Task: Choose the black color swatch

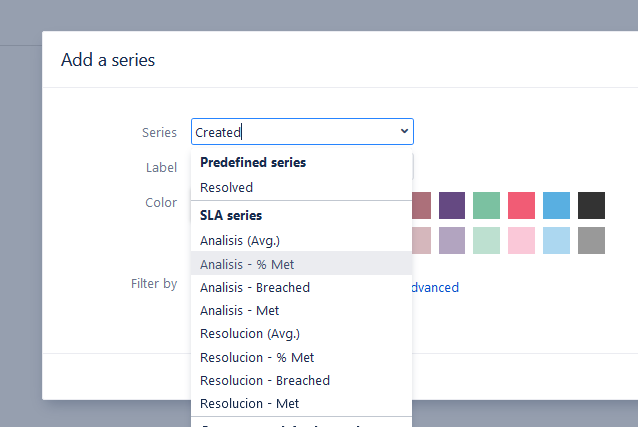Action: point(591,205)
